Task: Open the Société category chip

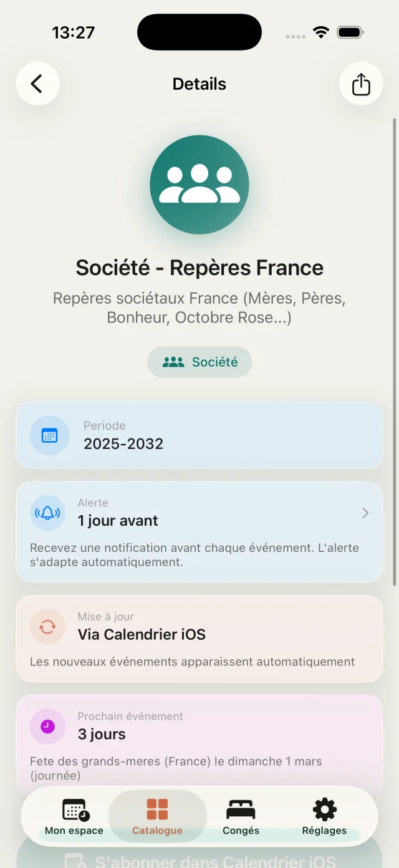Action: coord(199,362)
